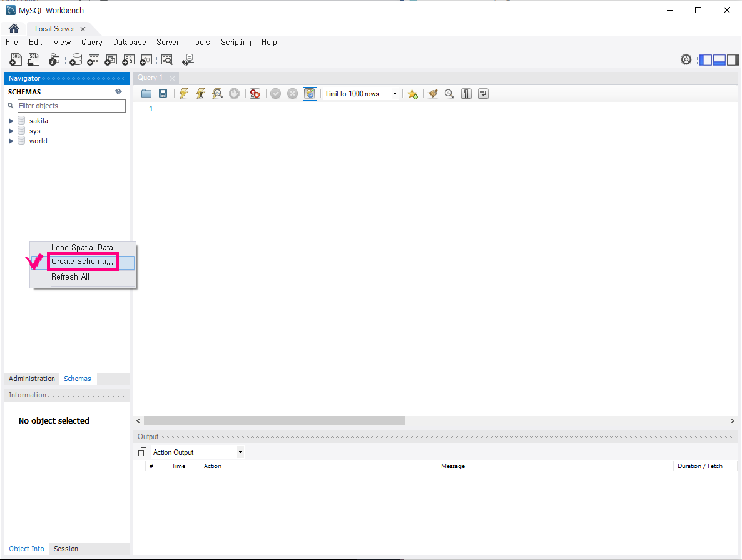Click the create new function toolbar icon
This screenshot has width=742, height=560.
tap(146, 59)
